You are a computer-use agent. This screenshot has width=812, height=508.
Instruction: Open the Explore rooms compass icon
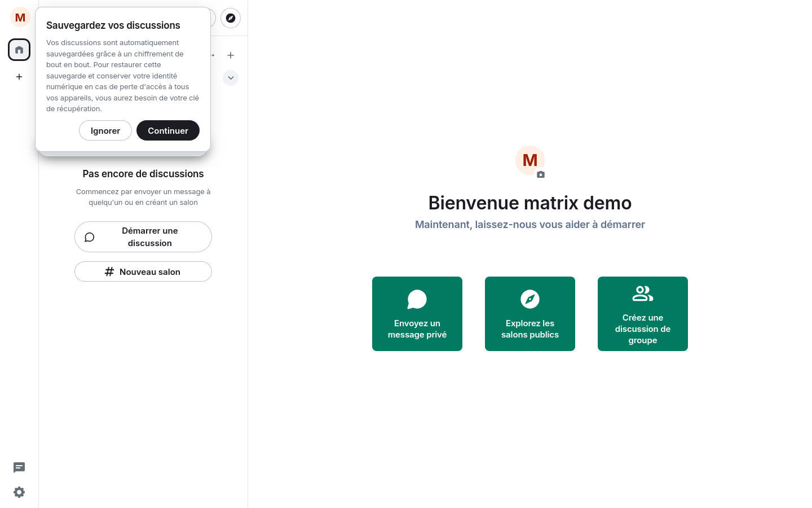coord(231,18)
